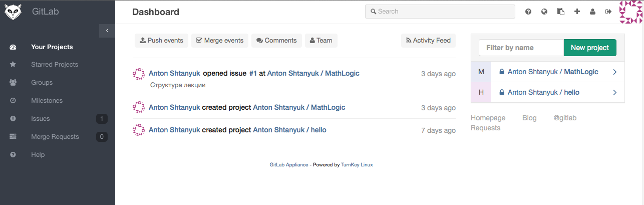644x205 pixels.
Task: Collapse the sidebar with the arrow toggle
Action: (x=107, y=31)
